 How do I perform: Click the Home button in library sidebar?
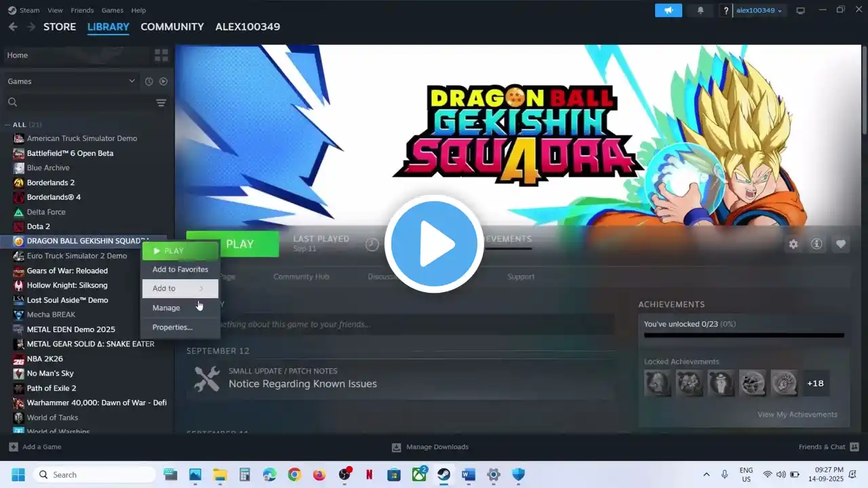(x=77, y=55)
